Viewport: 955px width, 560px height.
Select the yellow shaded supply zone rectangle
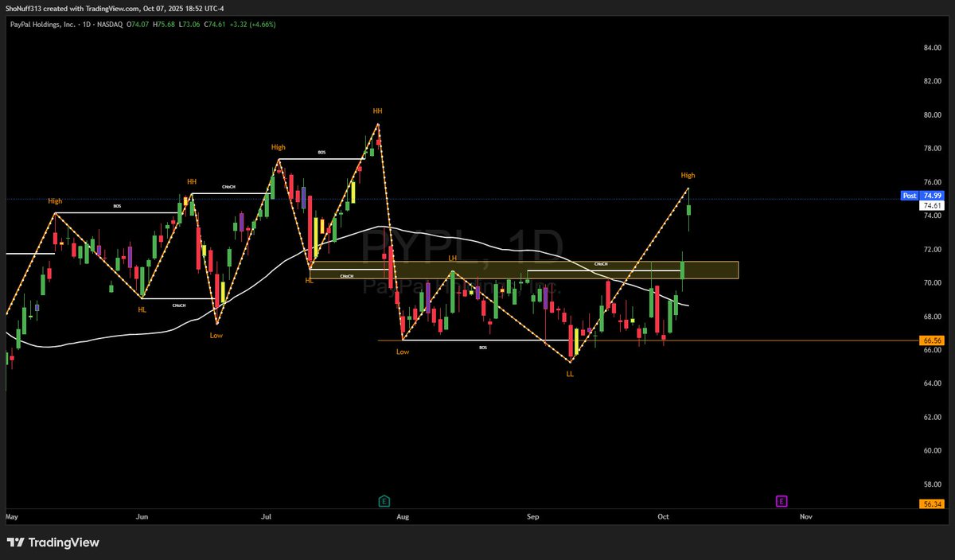click(x=524, y=270)
